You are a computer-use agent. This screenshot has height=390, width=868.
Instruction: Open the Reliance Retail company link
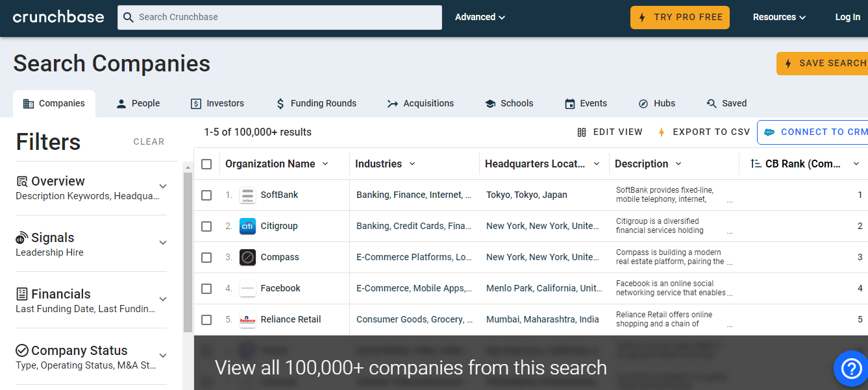[x=290, y=319]
